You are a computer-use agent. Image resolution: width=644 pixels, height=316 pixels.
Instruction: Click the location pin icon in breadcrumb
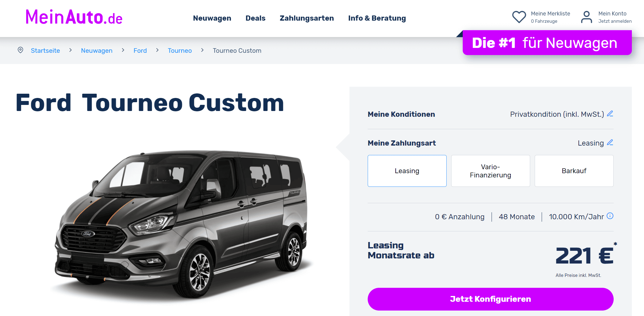[x=20, y=50]
